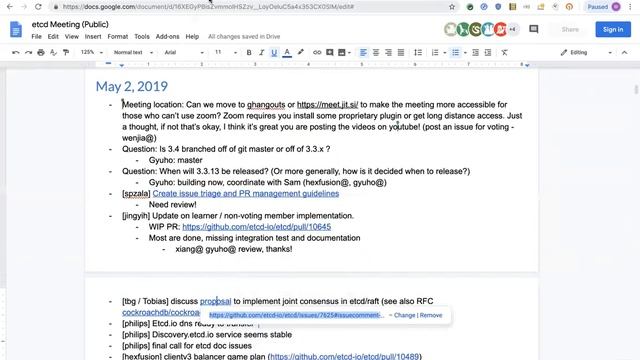The image size is (640, 360).
Task: Open zoom level dropdown 125%
Action: [91, 52]
